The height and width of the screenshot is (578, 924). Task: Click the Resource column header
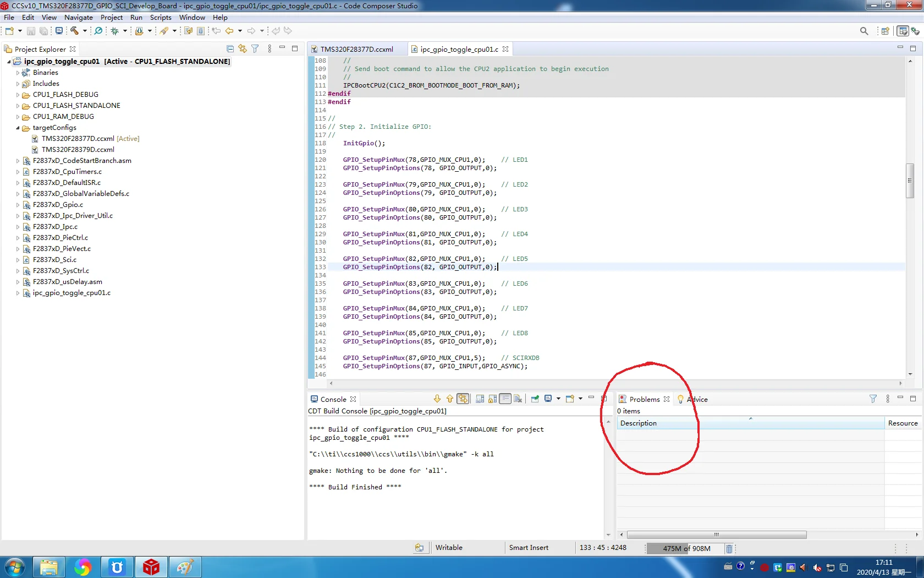point(903,423)
